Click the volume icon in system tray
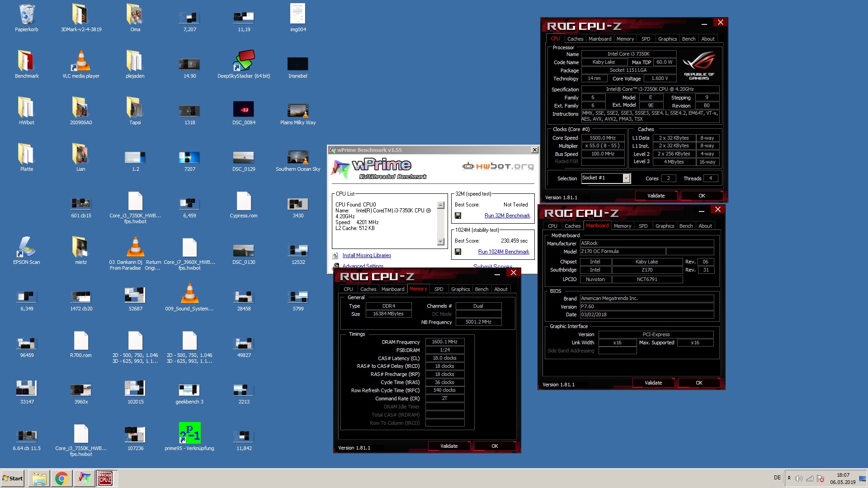Viewport: 868px width, 488px height. click(798, 479)
